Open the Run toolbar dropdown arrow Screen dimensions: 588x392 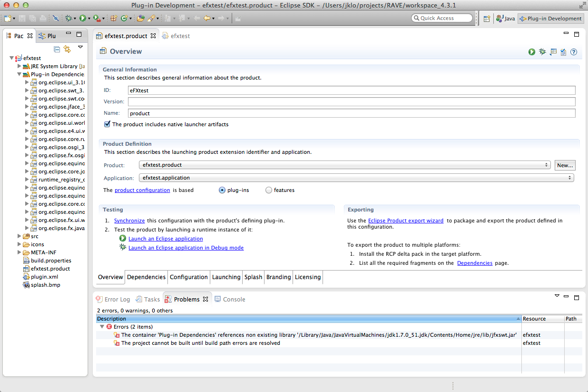(89, 19)
